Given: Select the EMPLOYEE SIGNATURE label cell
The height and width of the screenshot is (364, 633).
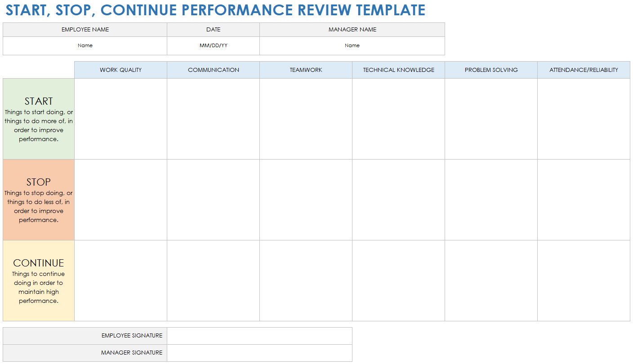Looking at the screenshot, I should point(85,336).
